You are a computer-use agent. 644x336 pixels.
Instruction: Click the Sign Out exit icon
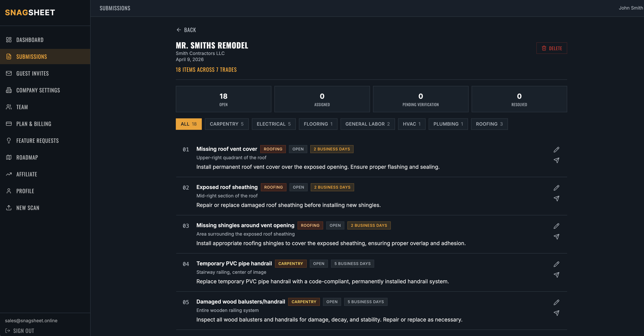click(x=8, y=331)
